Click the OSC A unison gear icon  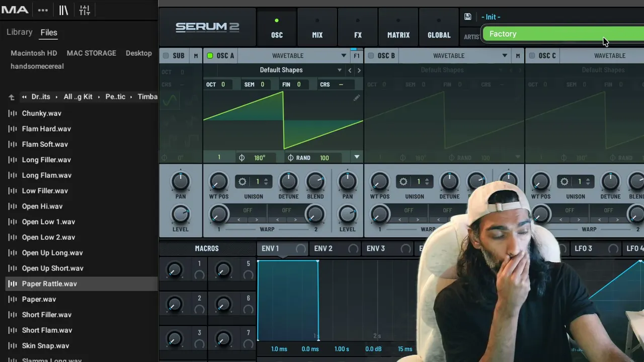pos(243,182)
